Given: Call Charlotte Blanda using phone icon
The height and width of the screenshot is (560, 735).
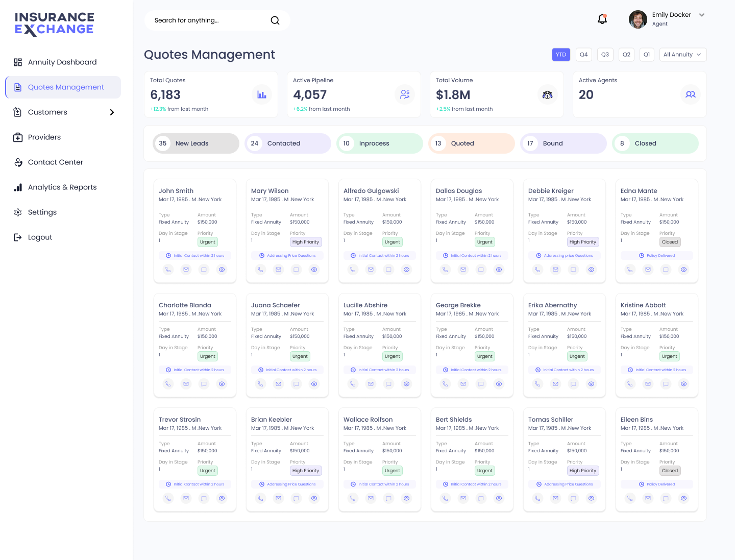Looking at the screenshot, I should click(x=168, y=384).
